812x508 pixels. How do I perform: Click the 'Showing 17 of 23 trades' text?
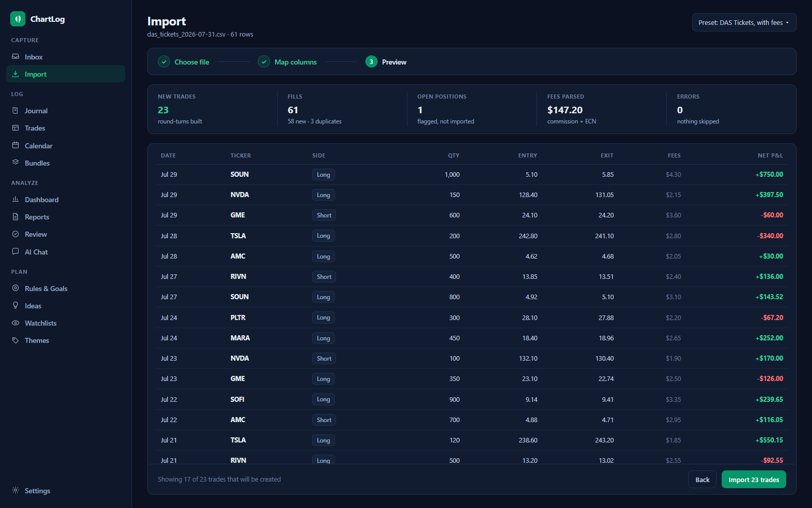pyautogui.click(x=219, y=479)
